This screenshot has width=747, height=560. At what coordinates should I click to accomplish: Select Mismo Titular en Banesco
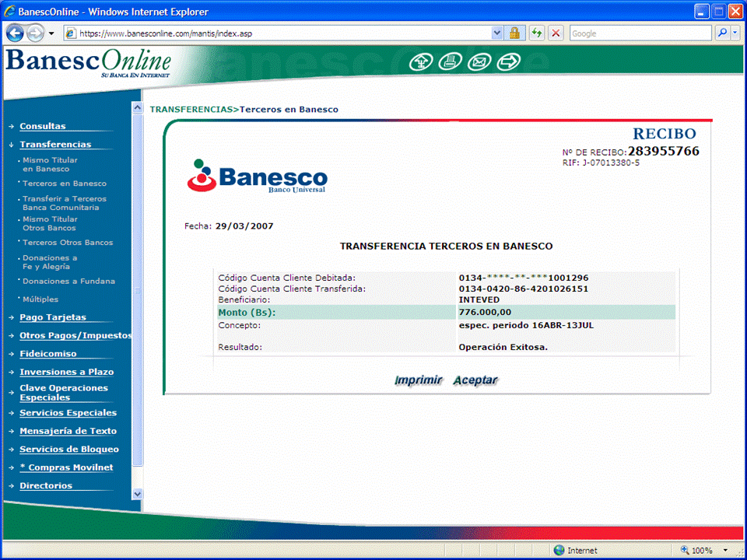pos(50,164)
